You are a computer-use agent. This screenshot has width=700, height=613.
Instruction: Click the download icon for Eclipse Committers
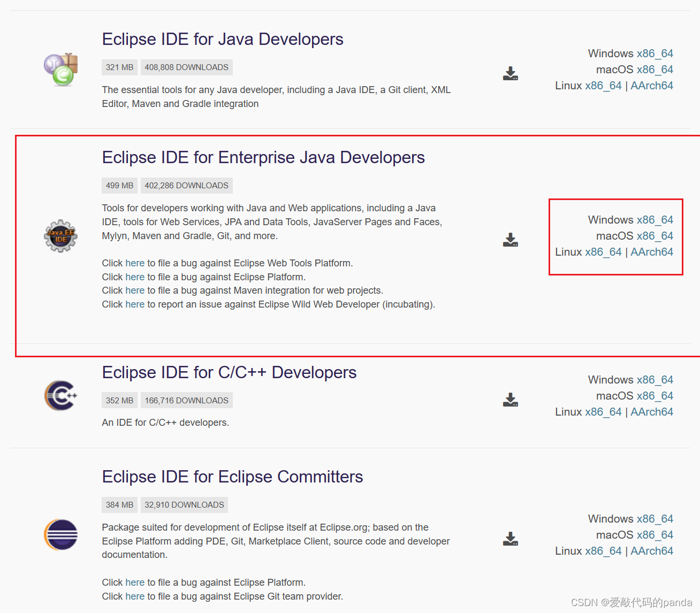(x=511, y=539)
